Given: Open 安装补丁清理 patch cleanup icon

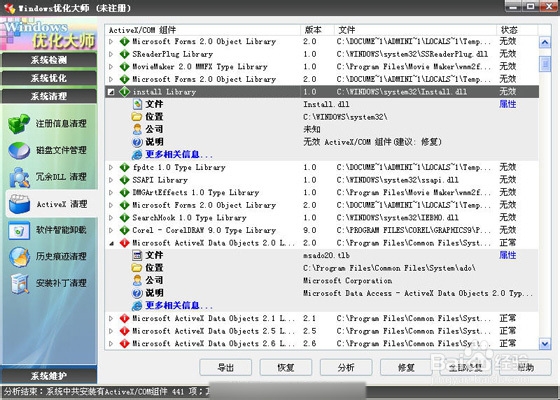Looking at the screenshot, I should tap(20, 284).
